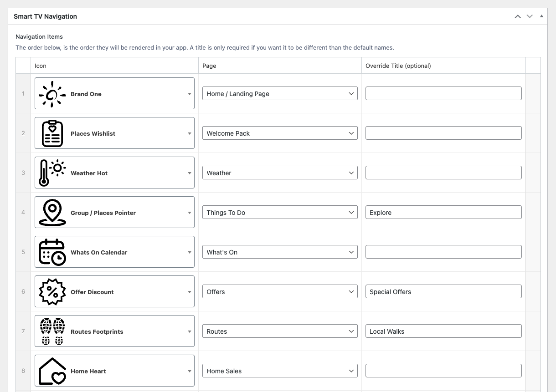The height and width of the screenshot is (392, 556).
Task: Open the Home / Landing Page dropdown
Action: pos(280,94)
